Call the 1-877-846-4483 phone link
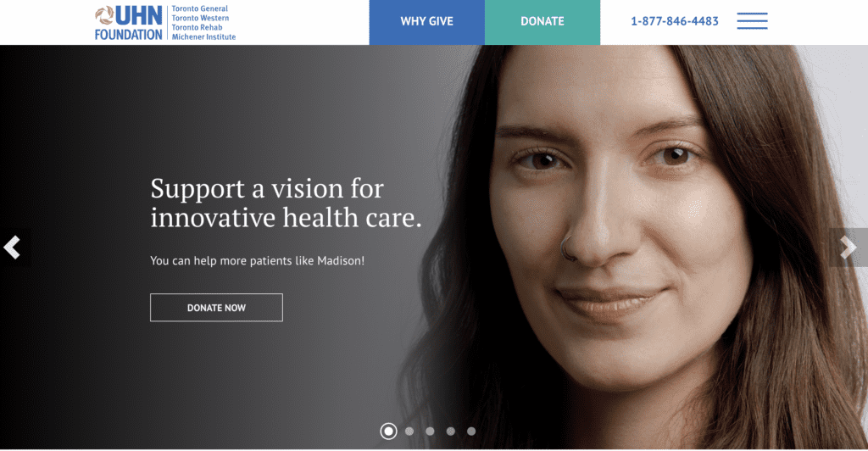 click(674, 21)
